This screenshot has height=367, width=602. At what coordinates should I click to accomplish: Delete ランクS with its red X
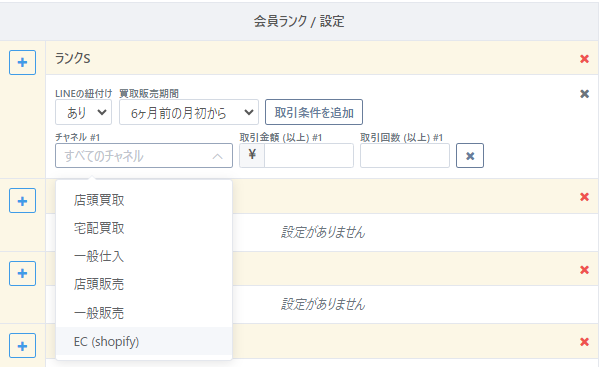pyautogui.click(x=584, y=59)
